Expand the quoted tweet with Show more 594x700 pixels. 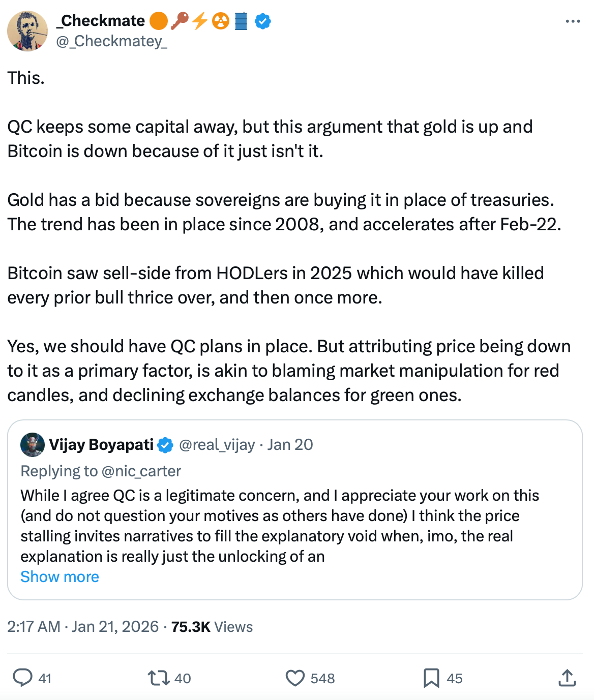coord(60,576)
